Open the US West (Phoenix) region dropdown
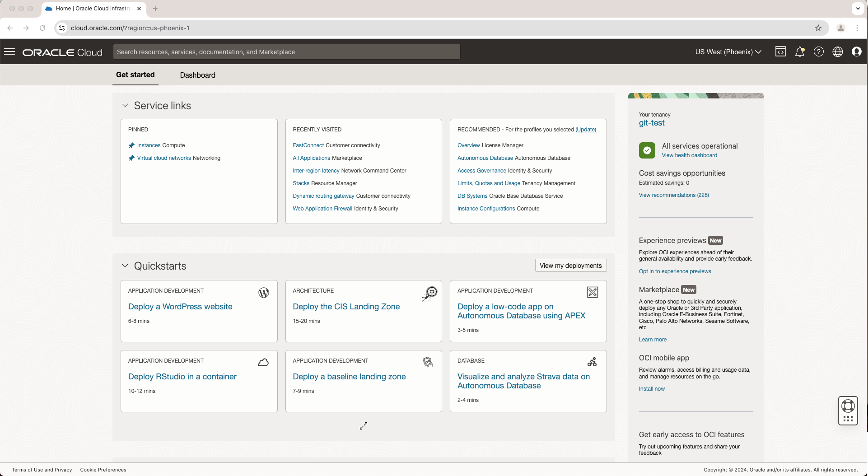The image size is (868, 476). (728, 52)
